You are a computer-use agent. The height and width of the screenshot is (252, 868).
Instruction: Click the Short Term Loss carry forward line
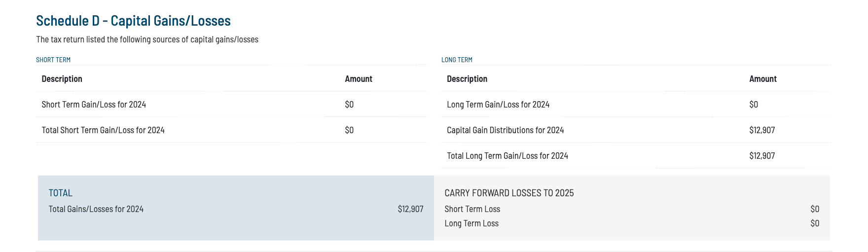pos(472,209)
